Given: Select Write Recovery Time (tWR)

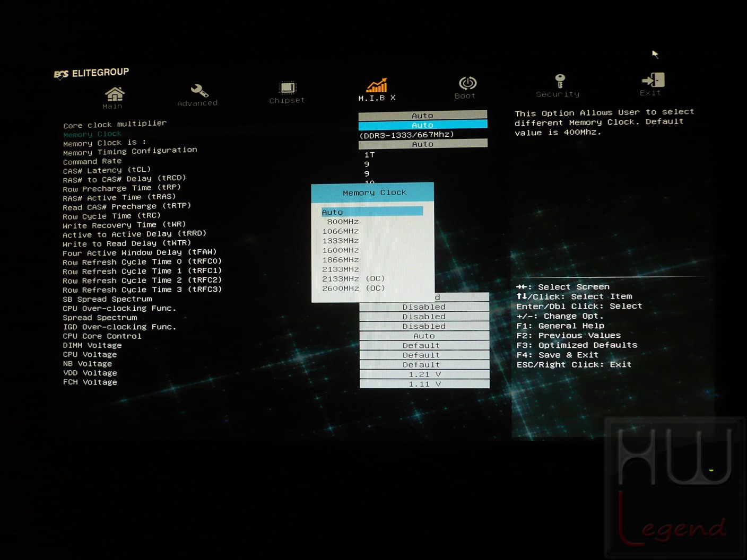Looking at the screenshot, I should tap(124, 225).
